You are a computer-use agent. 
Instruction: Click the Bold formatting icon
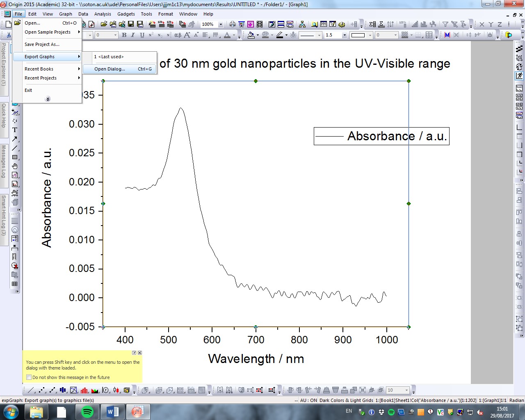point(124,35)
